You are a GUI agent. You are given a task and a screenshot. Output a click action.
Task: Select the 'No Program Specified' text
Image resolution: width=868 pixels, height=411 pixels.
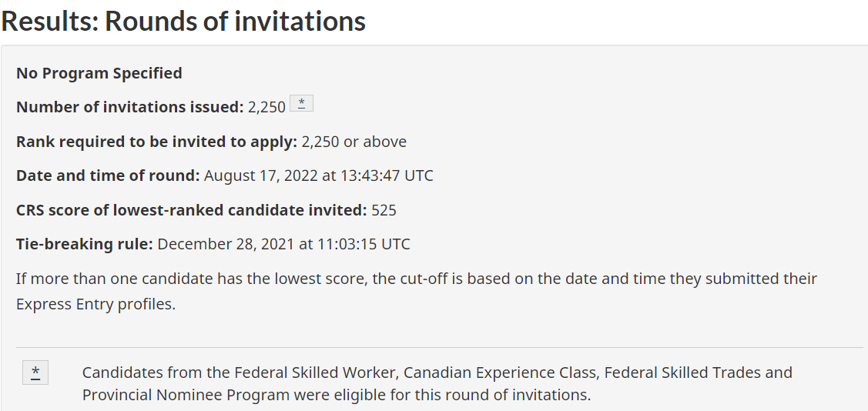pos(99,73)
